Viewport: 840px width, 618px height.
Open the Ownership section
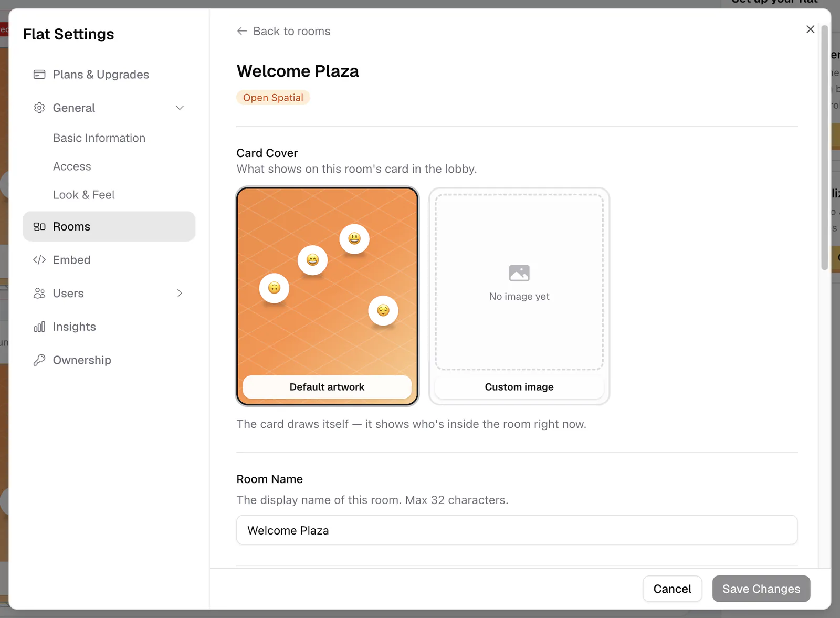coord(109,360)
